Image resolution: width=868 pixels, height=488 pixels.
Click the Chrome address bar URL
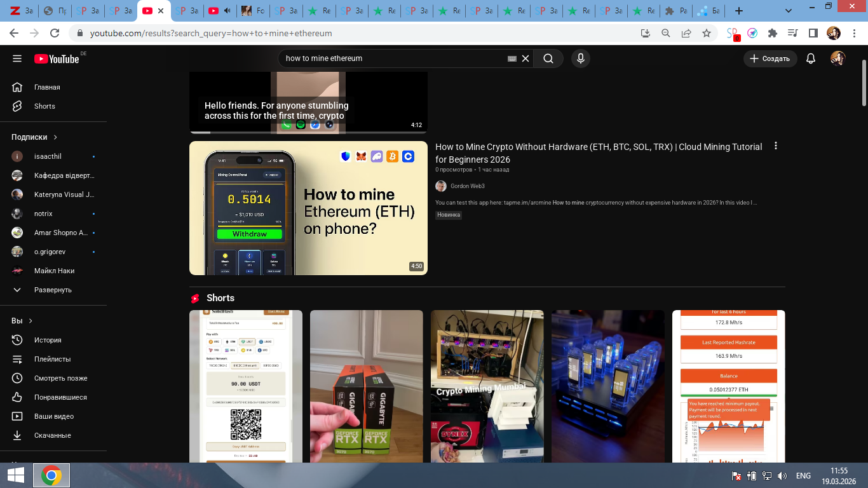[211, 33]
